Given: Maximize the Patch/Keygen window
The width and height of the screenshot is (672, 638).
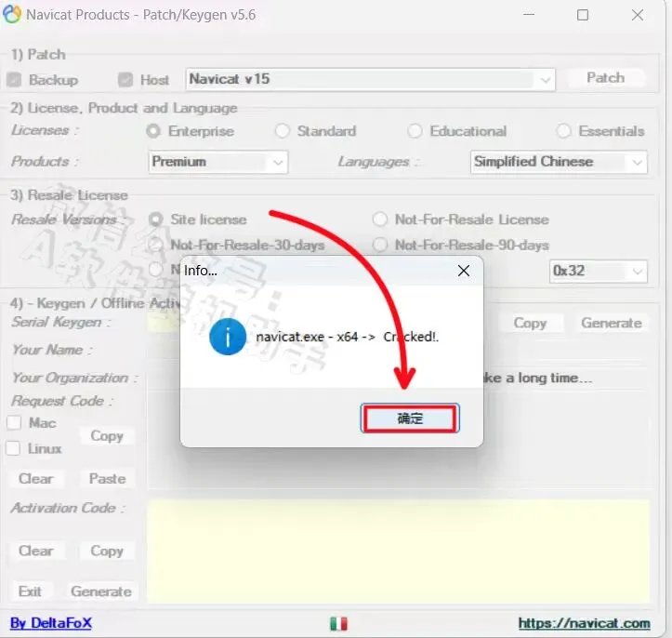Looking at the screenshot, I should tap(583, 15).
